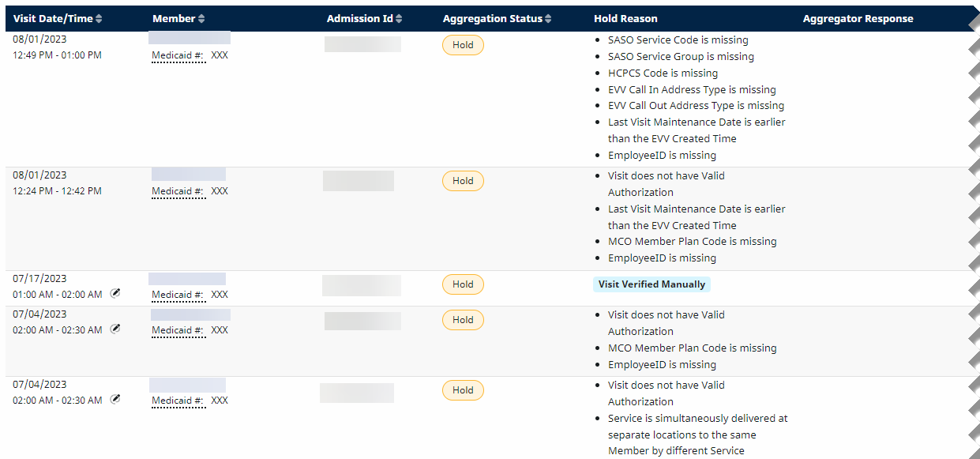
Task: Click Admission Id value in 12:24 PM row
Action: pyautogui.click(x=359, y=181)
